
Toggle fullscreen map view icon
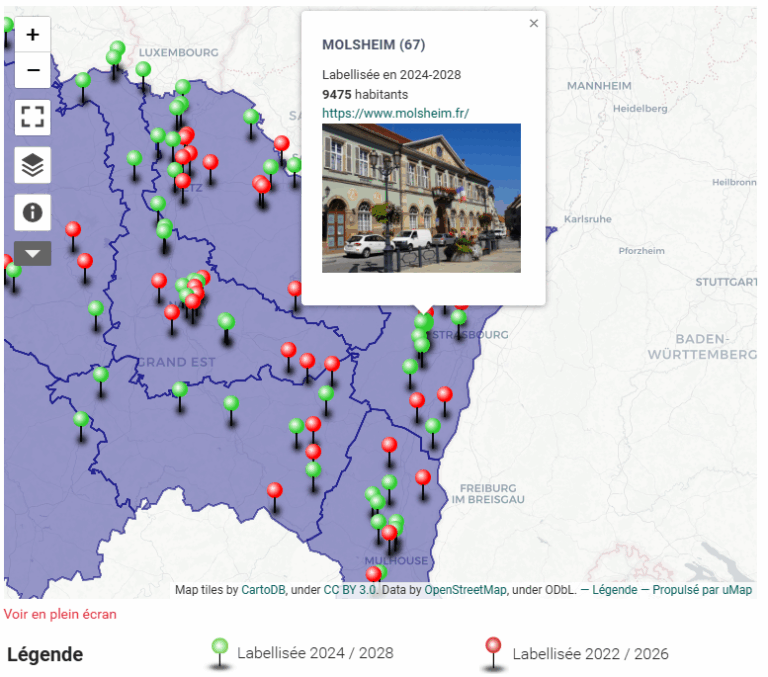(x=33, y=117)
